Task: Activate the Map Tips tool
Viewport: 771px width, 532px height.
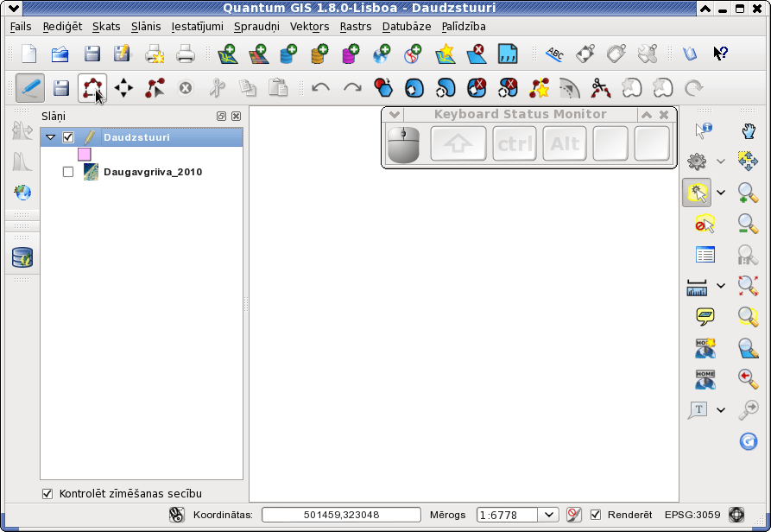Action: click(705, 317)
